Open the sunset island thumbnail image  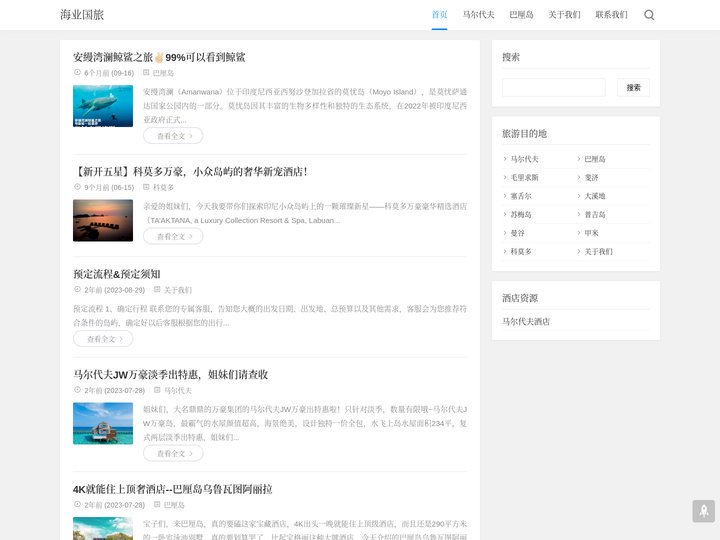103,220
